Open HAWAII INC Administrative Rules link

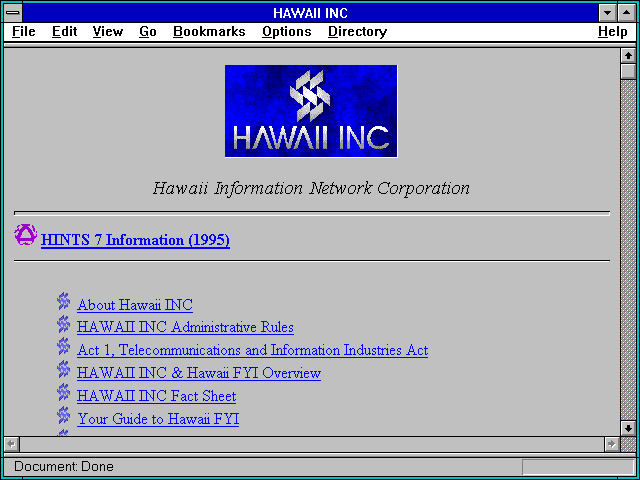tap(185, 327)
